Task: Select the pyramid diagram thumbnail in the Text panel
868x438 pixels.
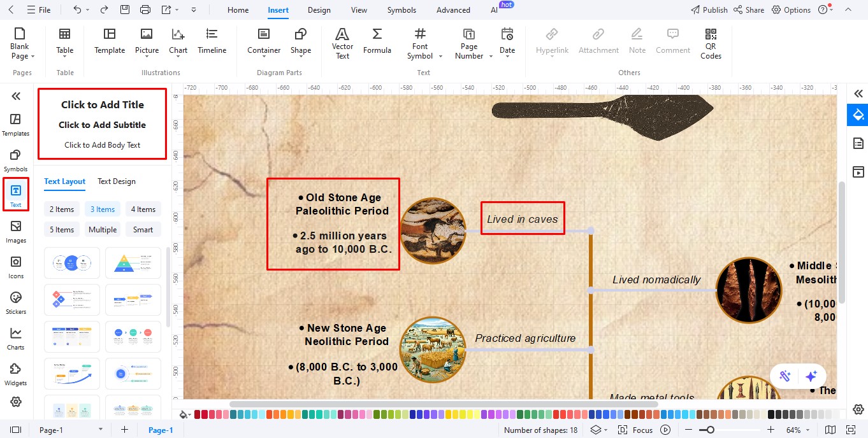Action: click(x=133, y=262)
